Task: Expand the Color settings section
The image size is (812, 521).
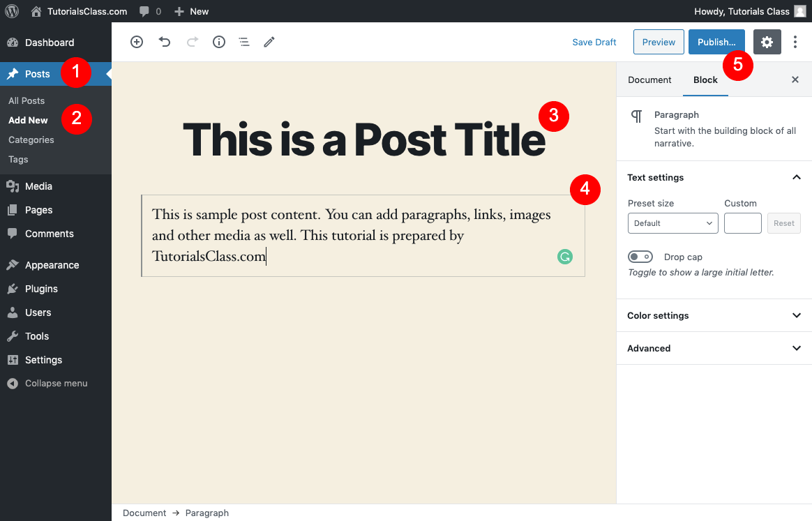Action: click(714, 315)
